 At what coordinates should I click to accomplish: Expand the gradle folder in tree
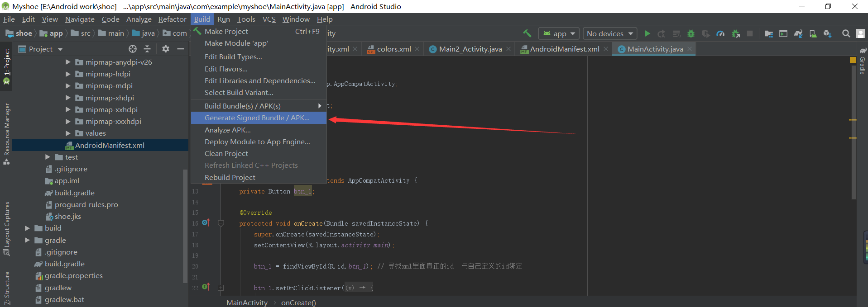click(27, 240)
